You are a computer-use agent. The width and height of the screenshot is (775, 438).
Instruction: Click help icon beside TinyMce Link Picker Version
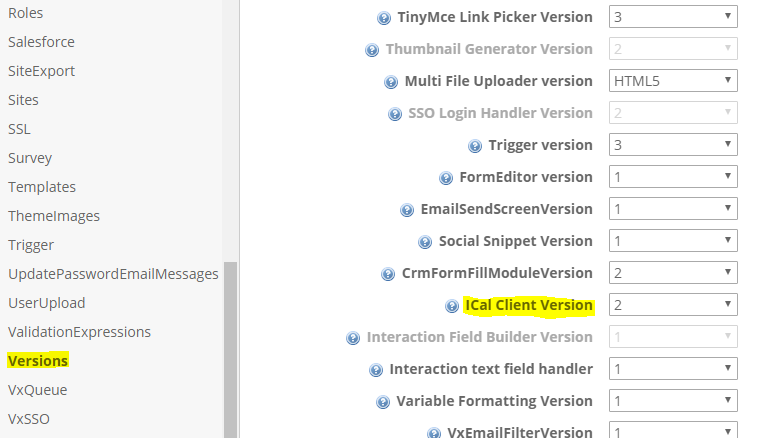tap(384, 18)
